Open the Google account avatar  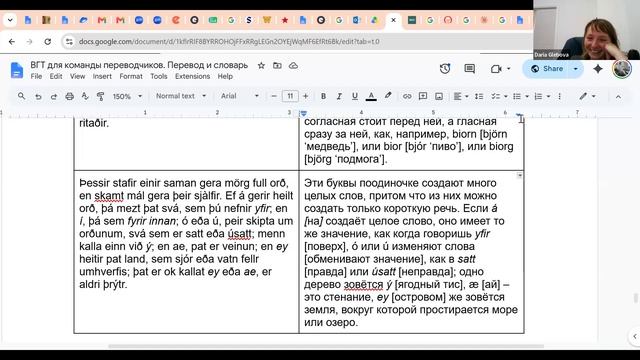[x=622, y=69]
